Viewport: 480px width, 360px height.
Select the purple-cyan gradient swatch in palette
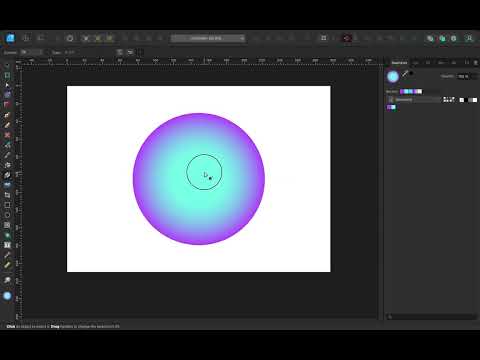click(391, 107)
